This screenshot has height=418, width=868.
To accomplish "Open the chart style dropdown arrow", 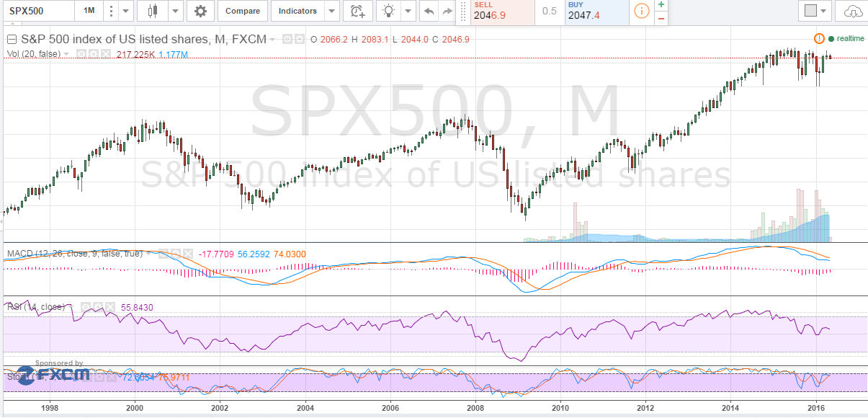I will (x=176, y=11).
